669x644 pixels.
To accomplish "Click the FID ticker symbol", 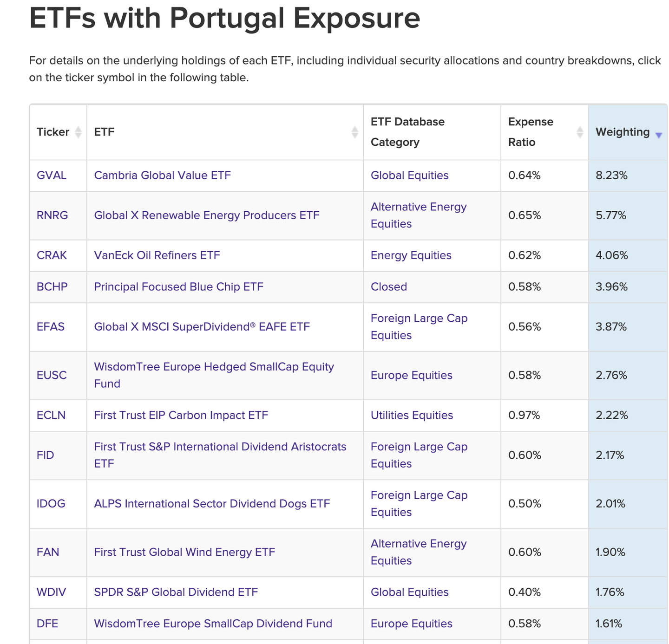I will point(46,455).
